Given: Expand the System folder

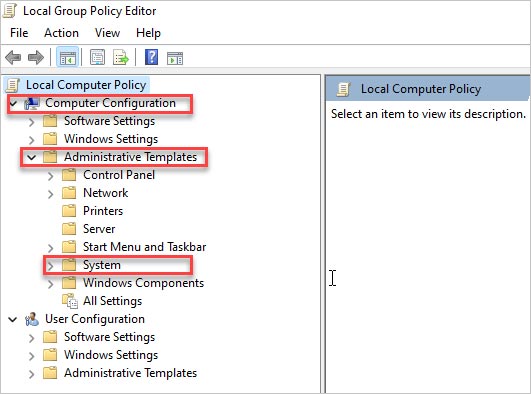Looking at the screenshot, I should tap(50, 266).
